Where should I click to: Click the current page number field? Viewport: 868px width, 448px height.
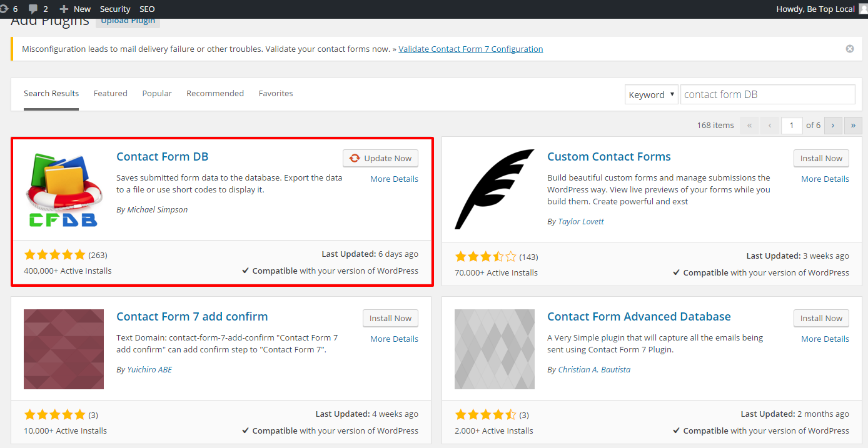coord(792,126)
